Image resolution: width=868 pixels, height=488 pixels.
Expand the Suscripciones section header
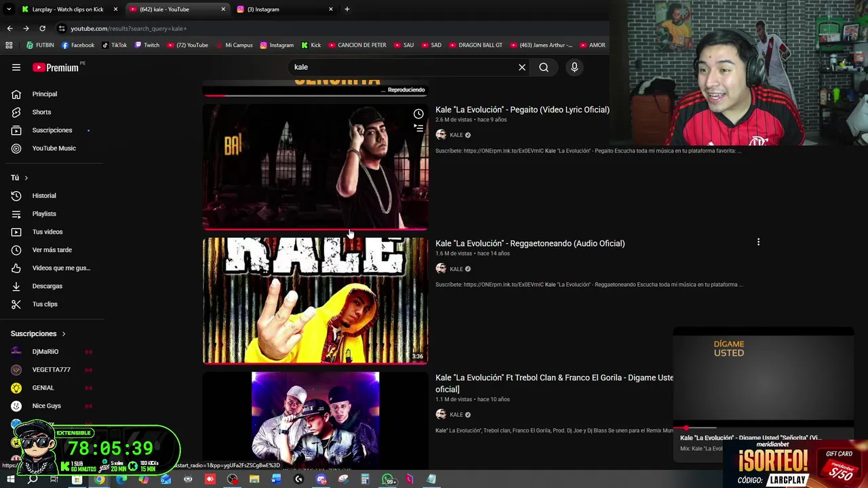(x=38, y=333)
